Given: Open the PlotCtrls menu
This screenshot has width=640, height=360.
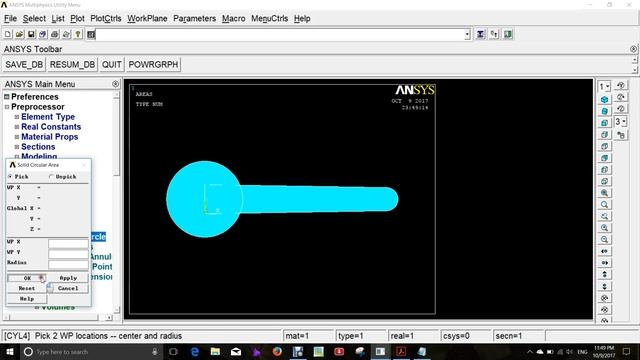Looking at the screenshot, I should point(106,19).
